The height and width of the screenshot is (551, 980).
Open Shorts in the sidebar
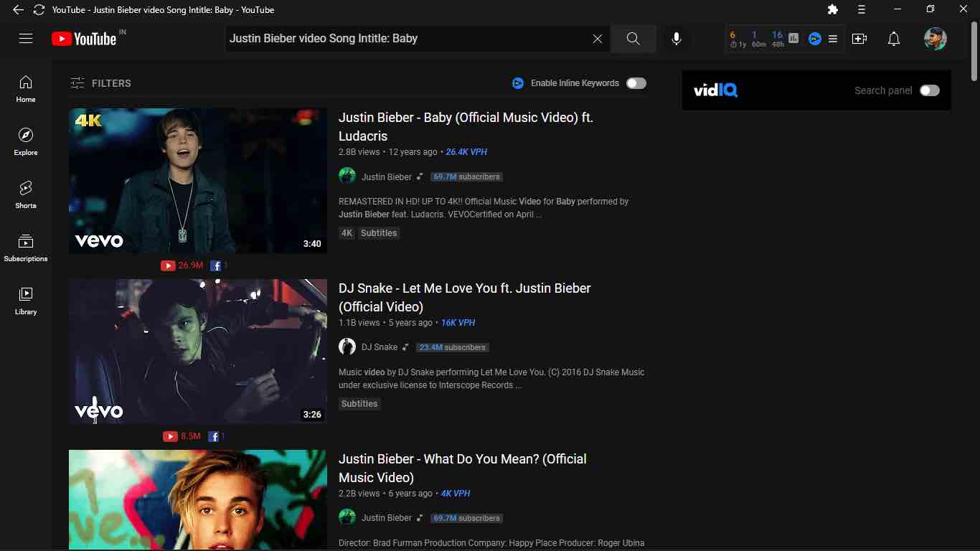click(x=26, y=195)
